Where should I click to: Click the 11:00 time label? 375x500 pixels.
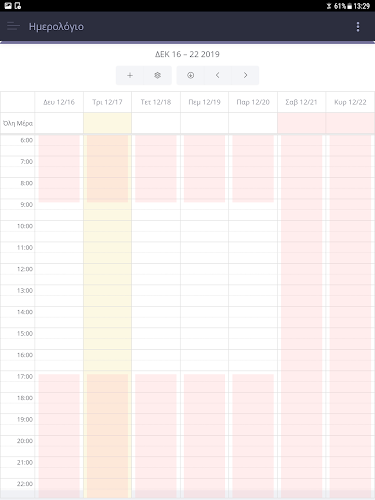point(25,248)
